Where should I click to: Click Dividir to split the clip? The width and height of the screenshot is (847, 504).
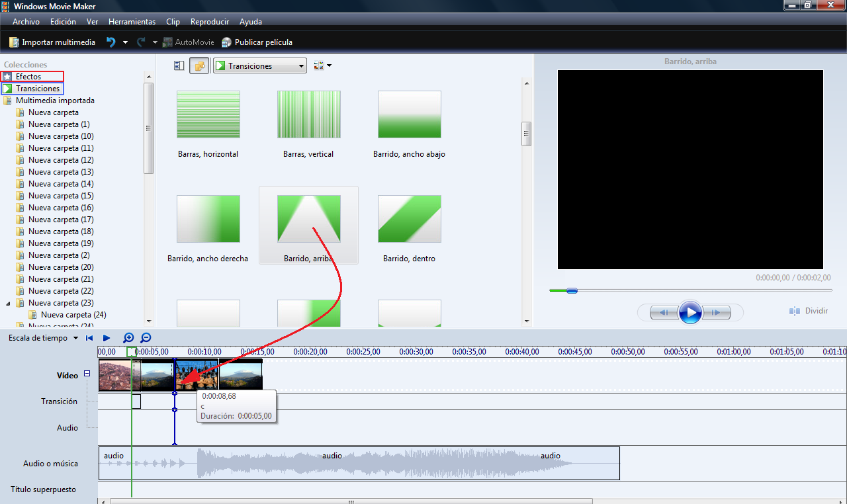809,311
